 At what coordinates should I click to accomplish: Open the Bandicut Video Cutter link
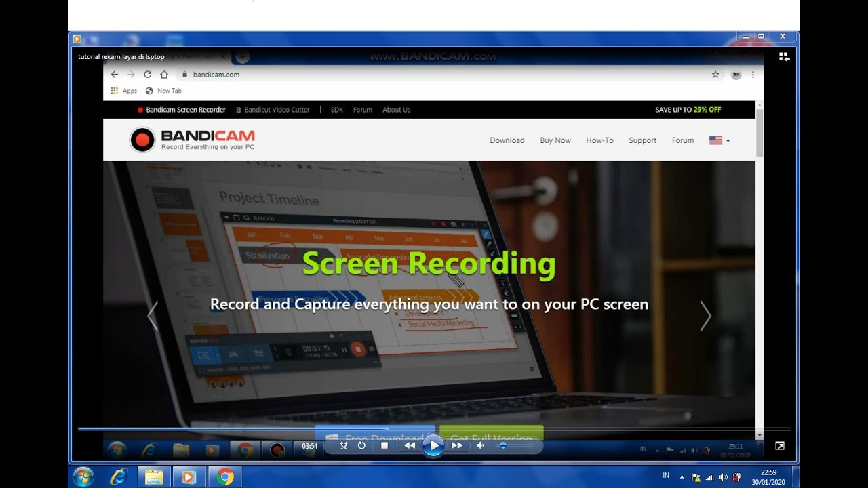coord(273,110)
